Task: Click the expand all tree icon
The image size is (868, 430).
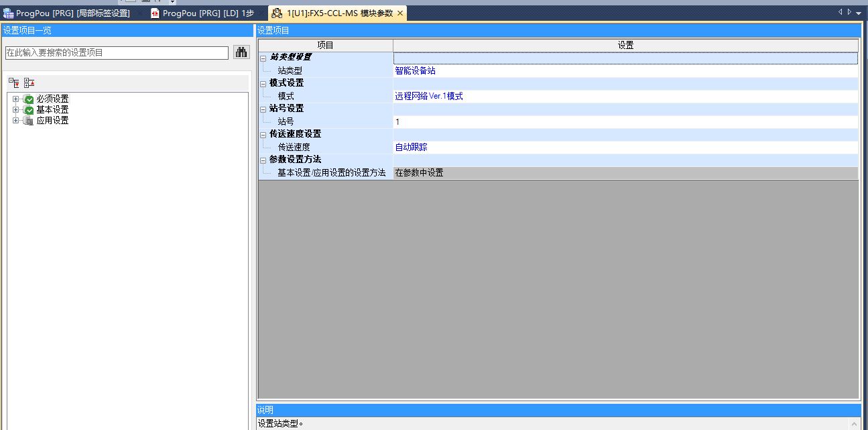Action: click(14, 83)
